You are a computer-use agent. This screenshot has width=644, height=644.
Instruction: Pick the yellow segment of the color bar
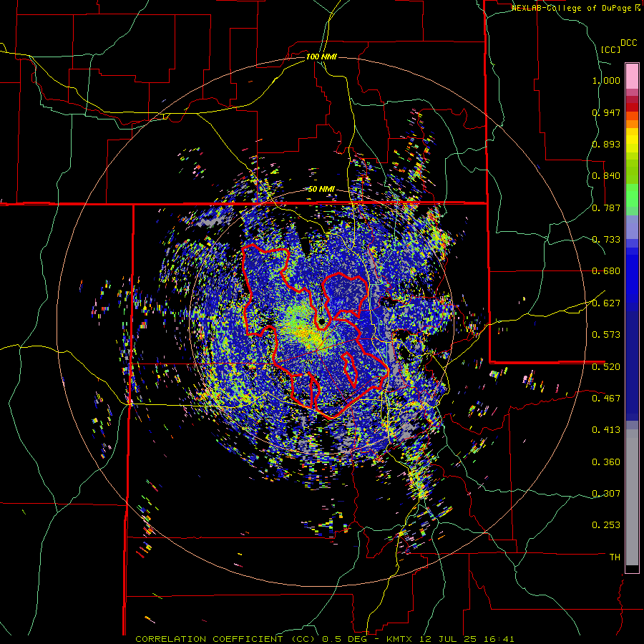pos(632,140)
